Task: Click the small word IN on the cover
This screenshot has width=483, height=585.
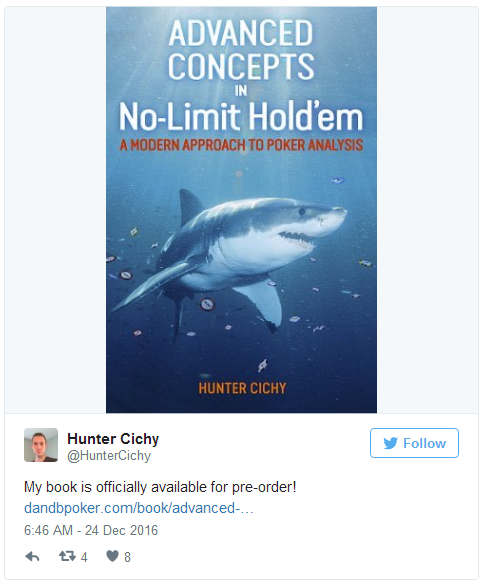Action: coord(241,90)
